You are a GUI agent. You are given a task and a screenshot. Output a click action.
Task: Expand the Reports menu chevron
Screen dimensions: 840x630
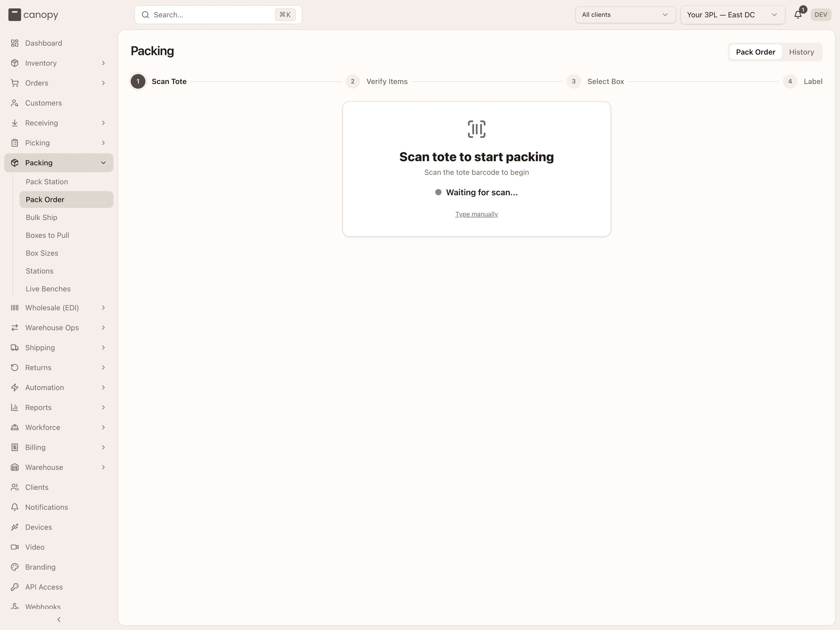coord(103,407)
